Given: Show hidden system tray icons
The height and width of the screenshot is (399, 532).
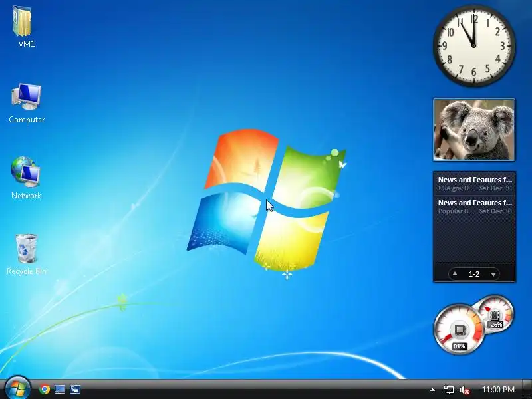Looking at the screenshot, I should [432, 390].
